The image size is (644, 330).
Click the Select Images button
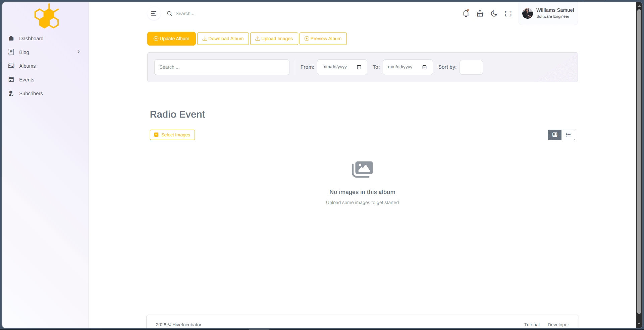172,135
